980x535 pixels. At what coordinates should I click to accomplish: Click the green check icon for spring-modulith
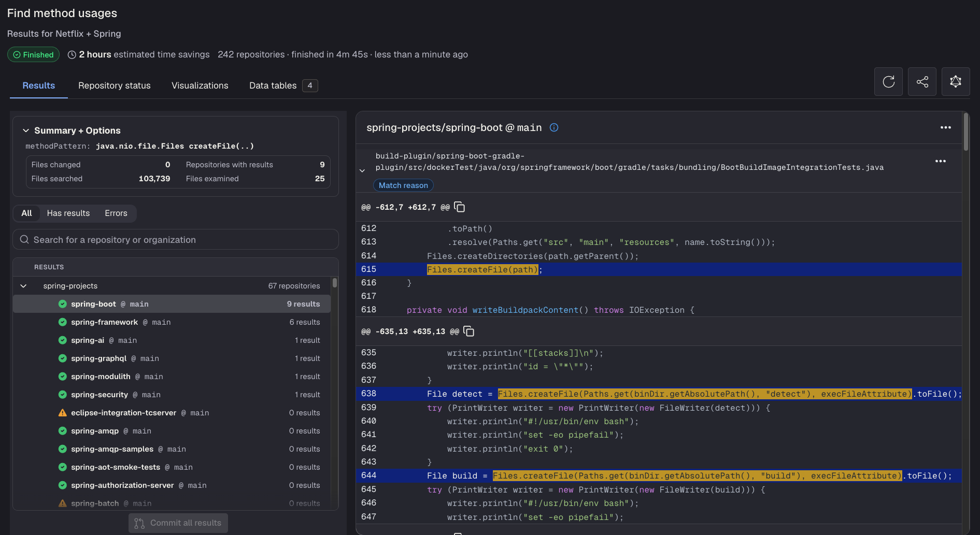tap(63, 377)
